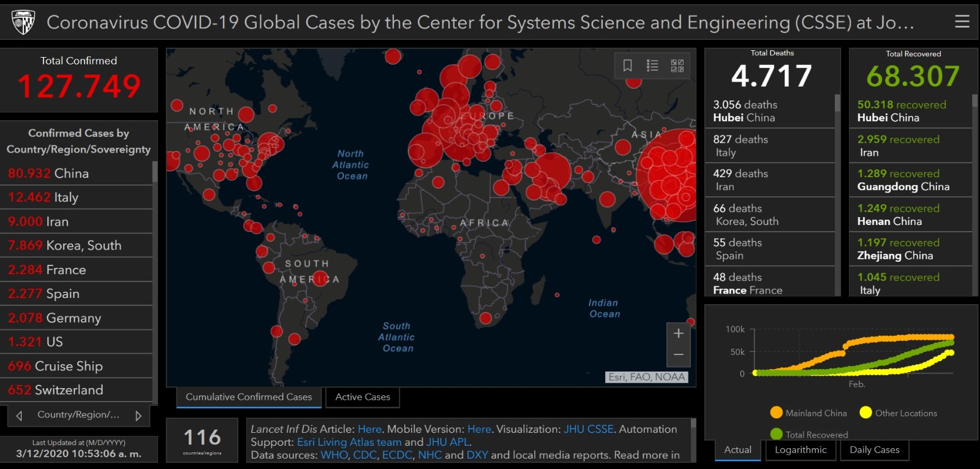Click the 1.045 recovered Italy entry
This screenshot has height=469, width=980.
(911, 282)
